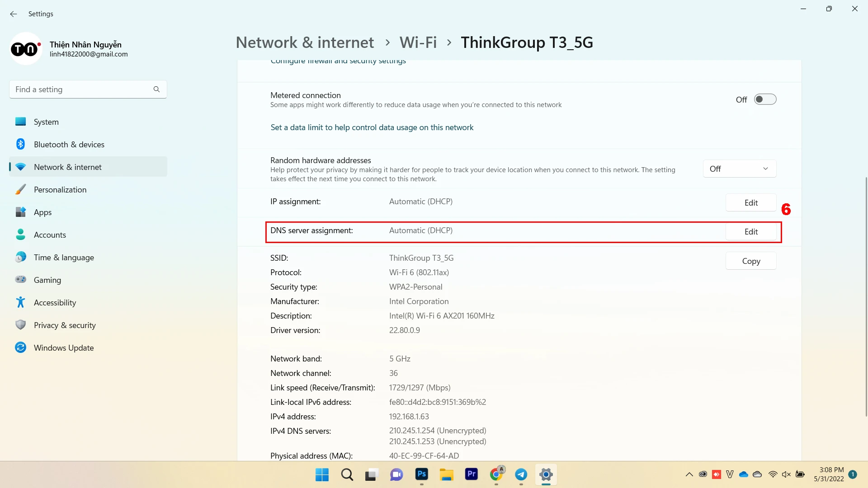The image size is (868, 488).
Task: Launch Photoshop from the taskbar
Action: point(422,474)
